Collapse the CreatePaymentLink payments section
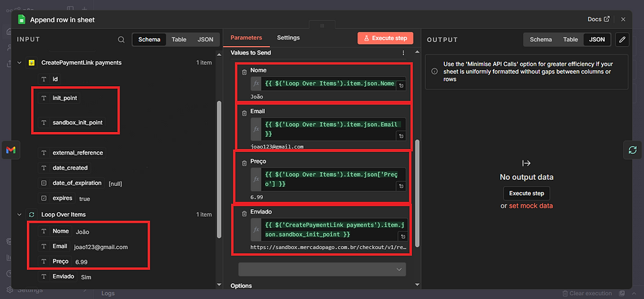The height and width of the screenshot is (299, 644). click(x=19, y=63)
